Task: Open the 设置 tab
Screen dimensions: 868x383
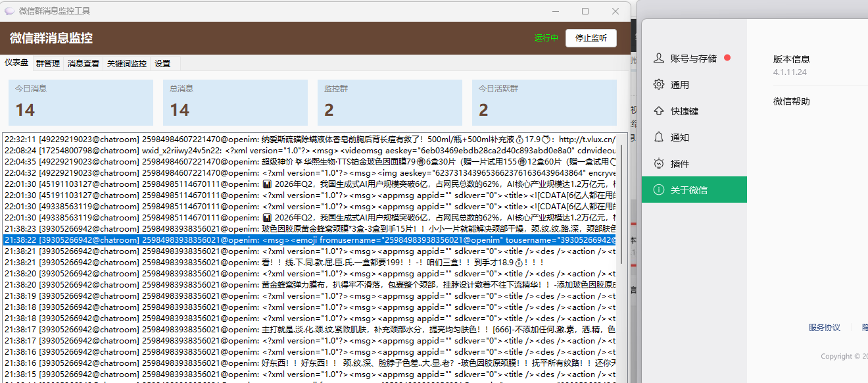Action: point(162,64)
